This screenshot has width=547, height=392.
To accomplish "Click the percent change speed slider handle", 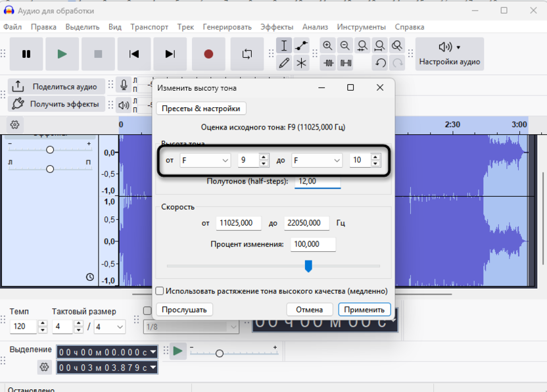I will pyautogui.click(x=308, y=266).
